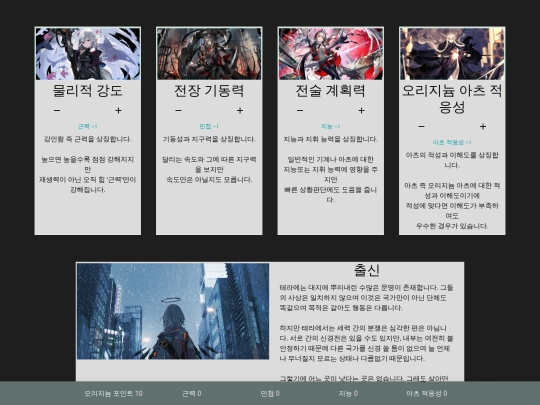
Task: Decrease 전장 기동력 with the minus button
Action: 178,111
